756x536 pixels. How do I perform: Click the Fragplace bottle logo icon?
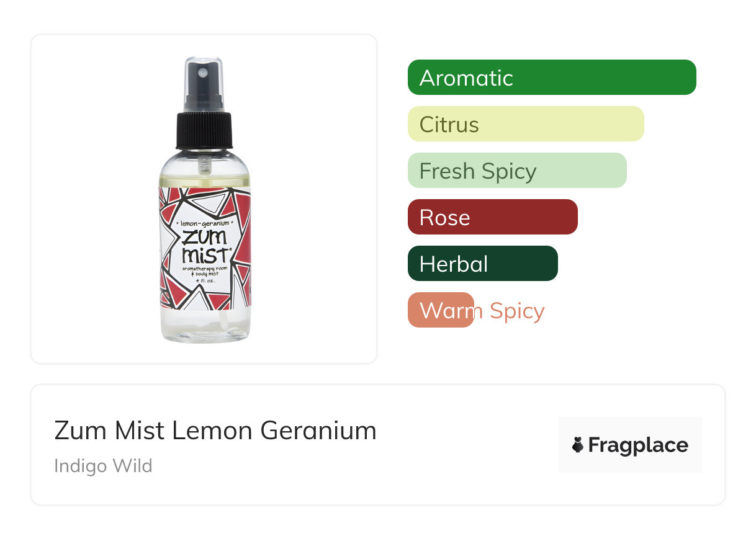pyautogui.click(x=578, y=445)
